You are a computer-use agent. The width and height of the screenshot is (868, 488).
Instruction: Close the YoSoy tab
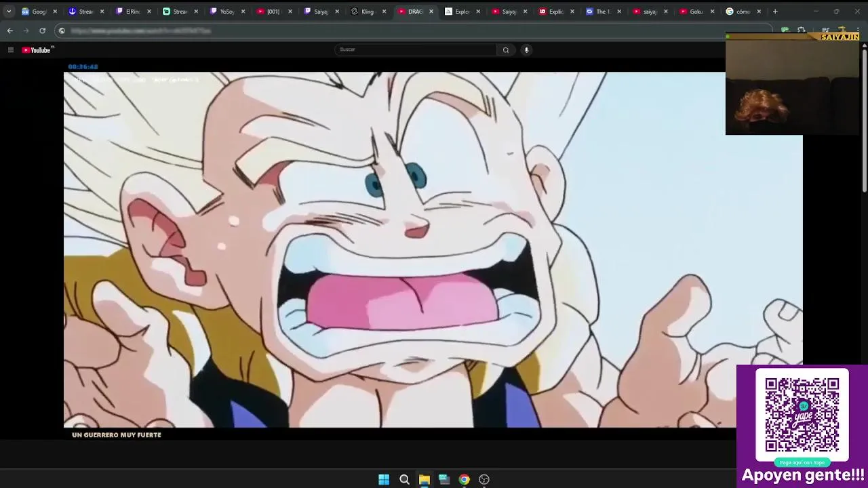coord(243,12)
